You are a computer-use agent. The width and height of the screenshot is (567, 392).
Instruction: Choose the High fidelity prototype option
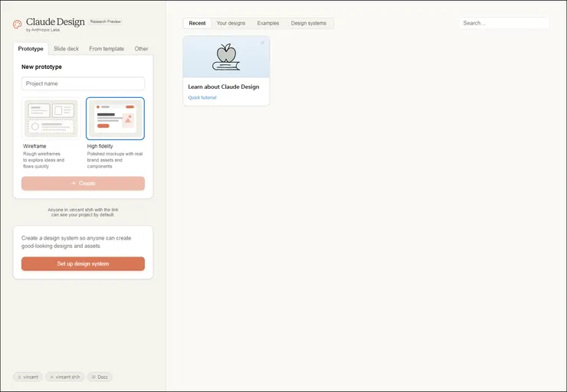[x=115, y=118]
